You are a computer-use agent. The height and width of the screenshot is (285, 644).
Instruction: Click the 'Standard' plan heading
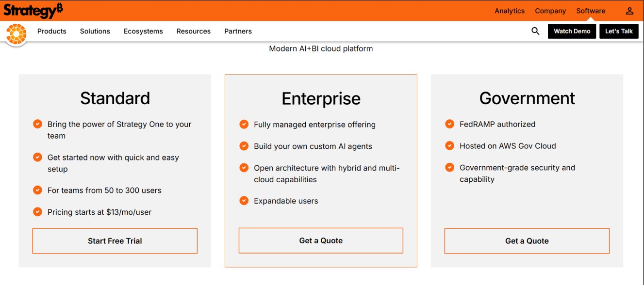click(x=115, y=98)
